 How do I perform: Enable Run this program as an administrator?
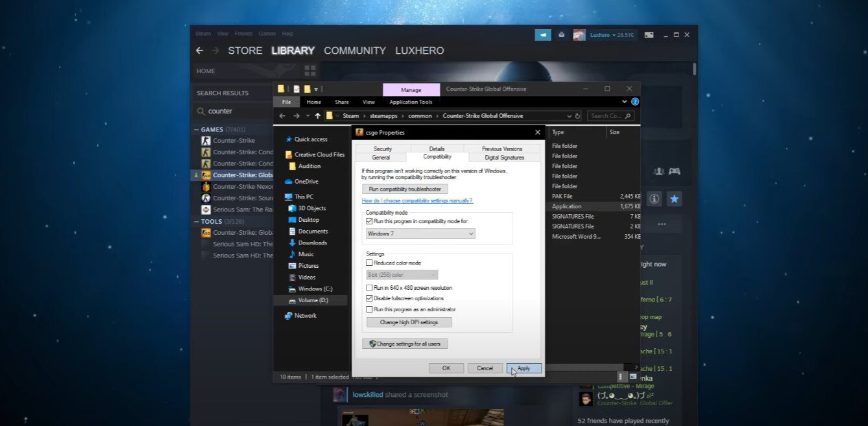[370, 309]
